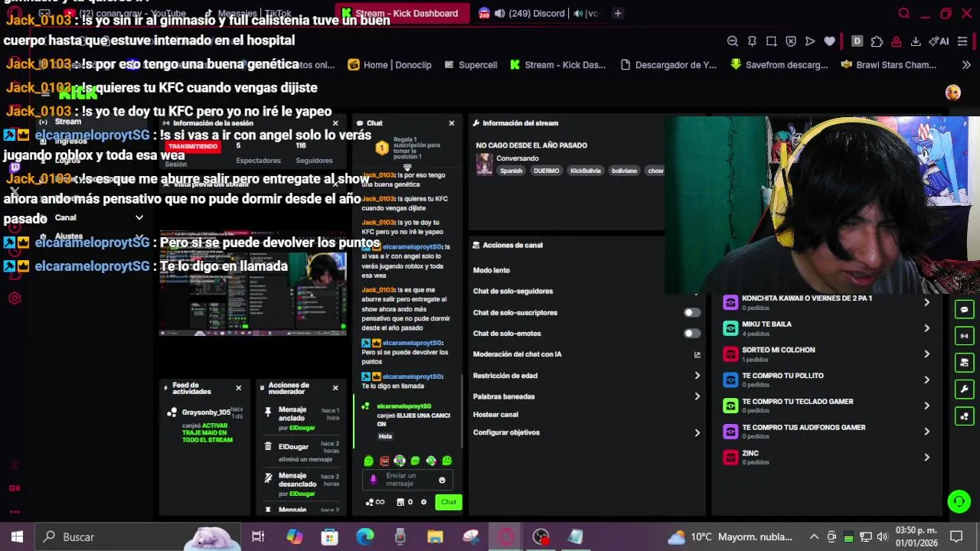Open Microsoft Edge on the taskbar
This screenshot has height=551, width=980.
(364, 537)
